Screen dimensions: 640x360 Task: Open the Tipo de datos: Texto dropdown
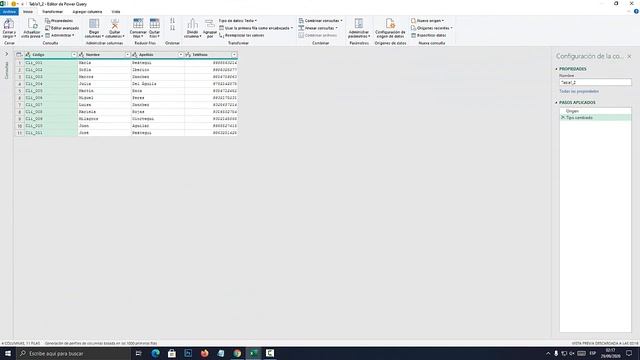coord(238,20)
